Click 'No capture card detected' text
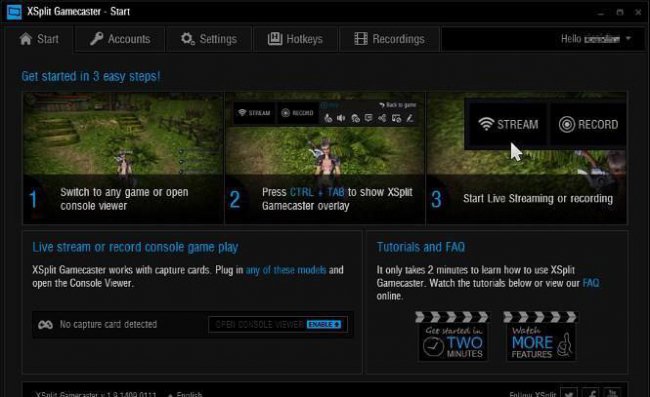 pos(108,324)
